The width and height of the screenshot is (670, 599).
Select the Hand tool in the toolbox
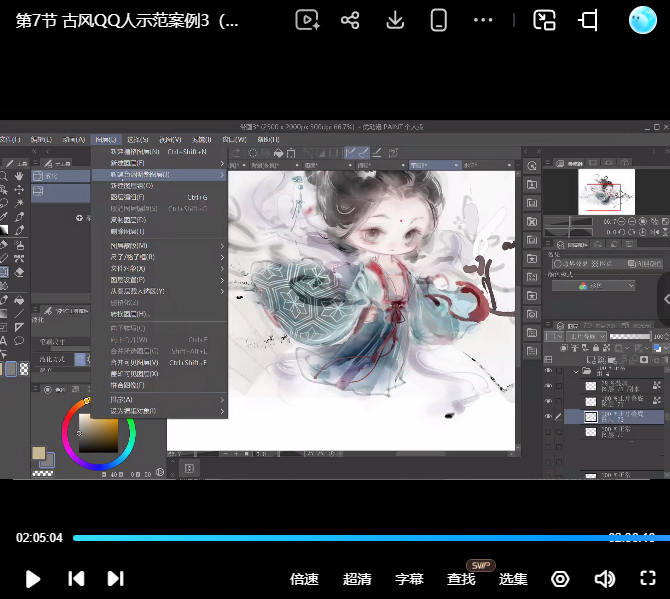click(19, 176)
